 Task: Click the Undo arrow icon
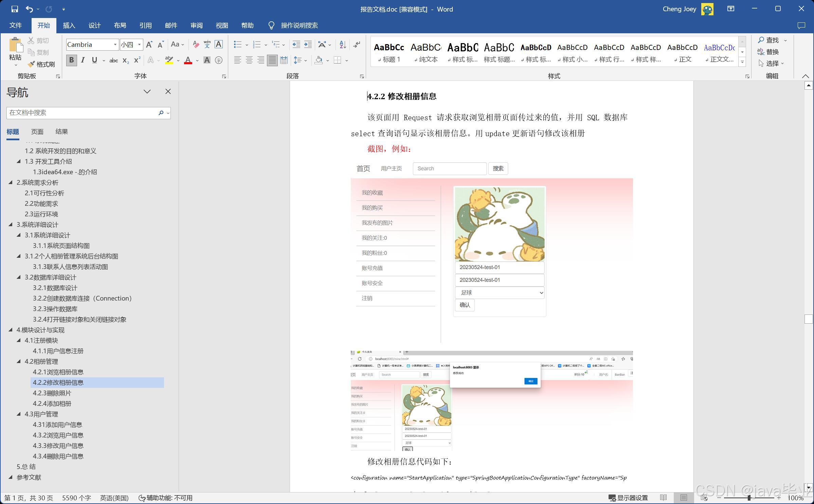(x=30, y=9)
